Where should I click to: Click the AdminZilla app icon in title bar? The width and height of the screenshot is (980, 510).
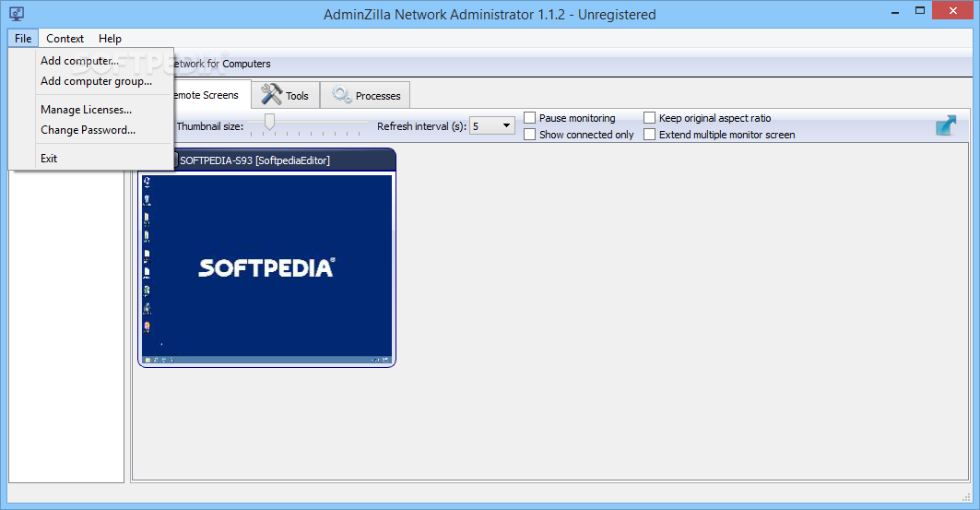pyautogui.click(x=17, y=14)
